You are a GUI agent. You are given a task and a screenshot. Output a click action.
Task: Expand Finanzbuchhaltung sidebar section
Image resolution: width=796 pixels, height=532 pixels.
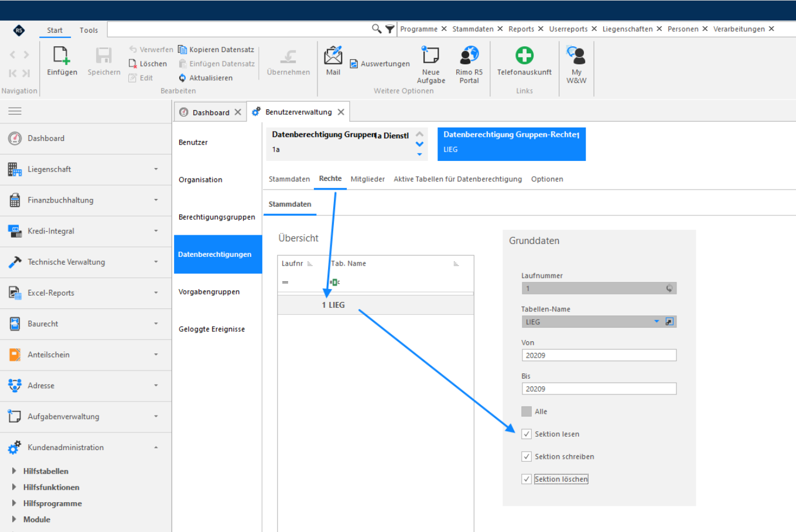[x=156, y=200]
